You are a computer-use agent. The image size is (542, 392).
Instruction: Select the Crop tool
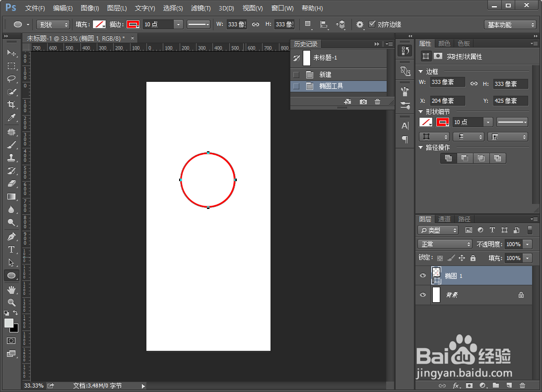click(11, 105)
